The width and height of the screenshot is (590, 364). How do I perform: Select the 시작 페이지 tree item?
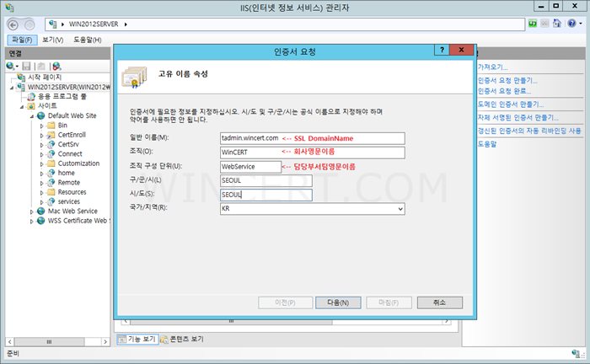tap(45, 77)
